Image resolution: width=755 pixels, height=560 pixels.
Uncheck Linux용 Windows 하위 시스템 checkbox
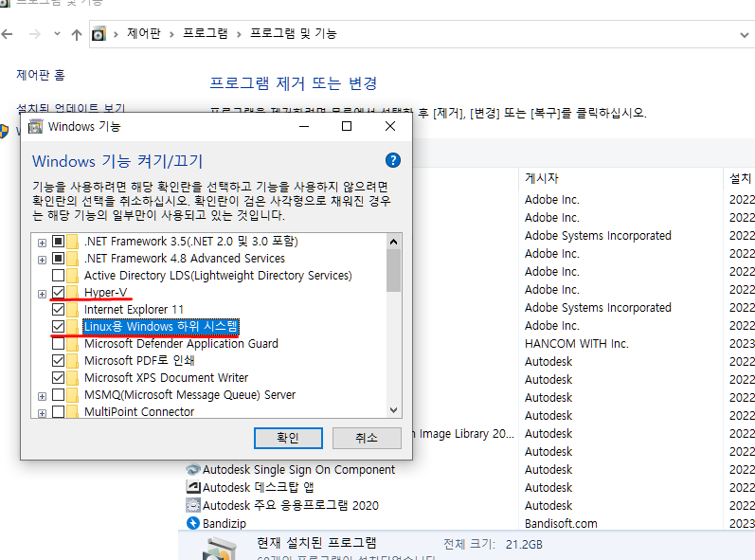pyautogui.click(x=59, y=327)
